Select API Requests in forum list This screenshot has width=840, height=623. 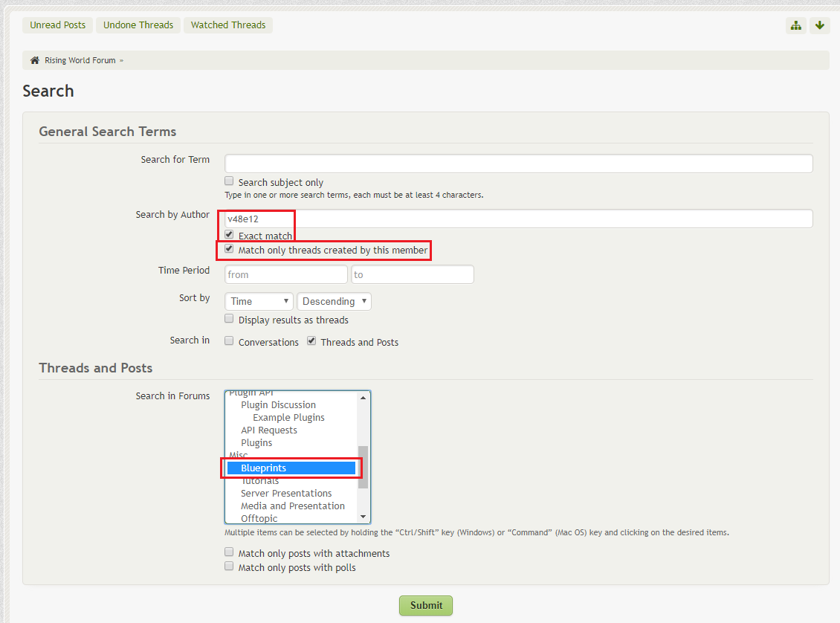coord(269,430)
